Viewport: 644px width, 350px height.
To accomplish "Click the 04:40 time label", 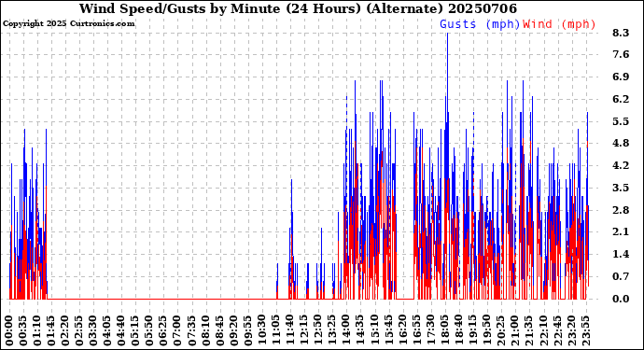I will click(122, 330).
